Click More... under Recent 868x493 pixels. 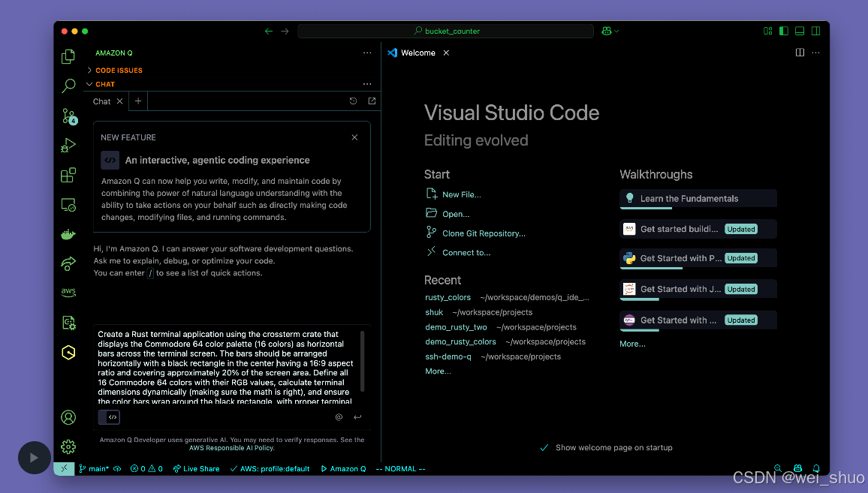(438, 371)
